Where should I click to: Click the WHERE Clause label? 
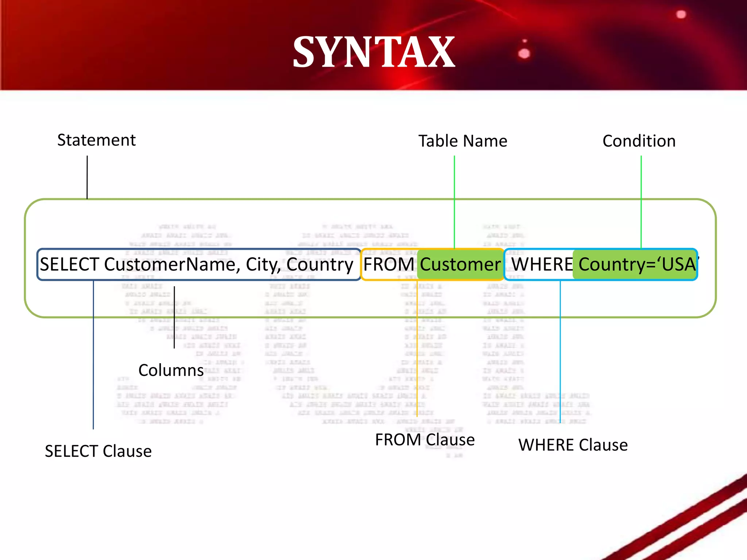pos(573,445)
